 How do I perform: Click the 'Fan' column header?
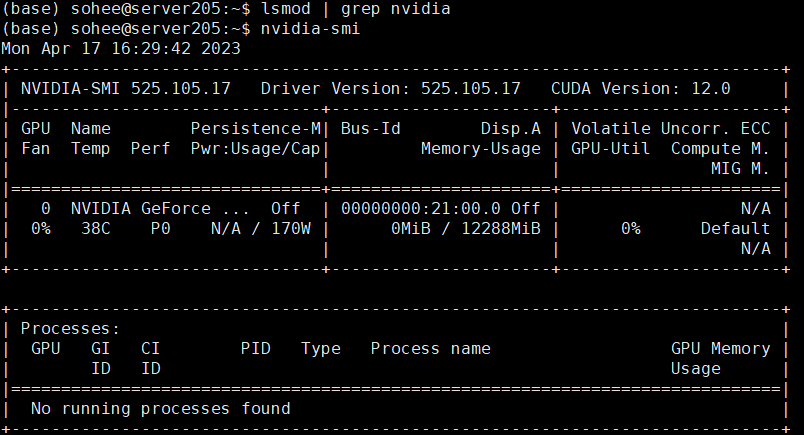click(36, 149)
